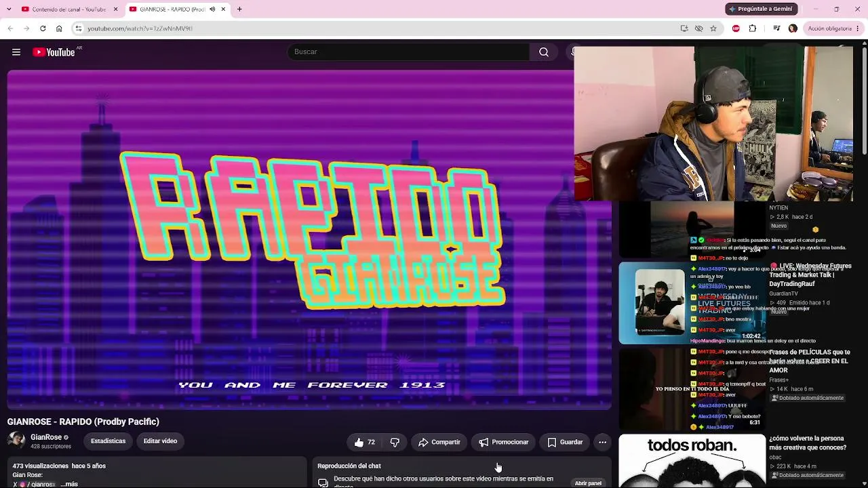The height and width of the screenshot is (488, 868).
Task: Open the media controls toolbar icon
Action: pyautogui.click(x=776, y=28)
